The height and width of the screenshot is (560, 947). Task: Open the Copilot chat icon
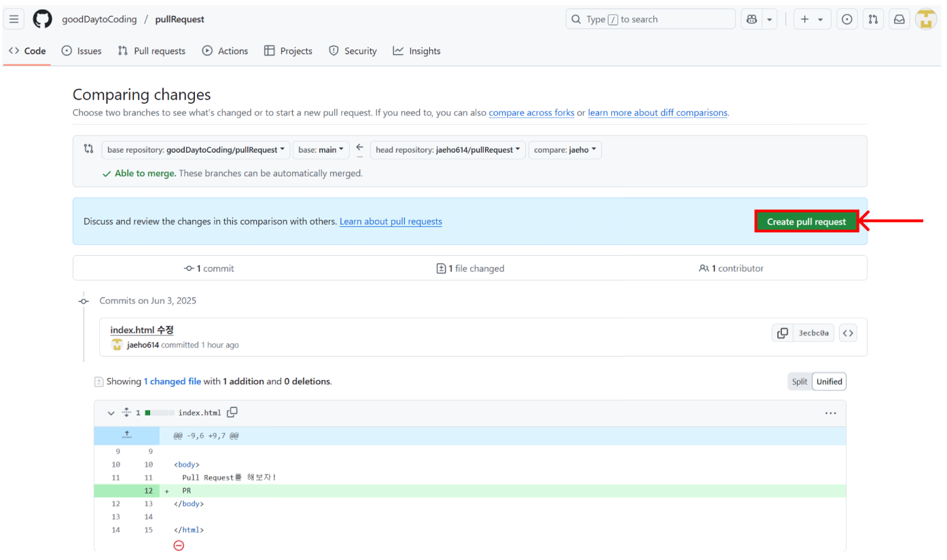[x=751, y=19]
